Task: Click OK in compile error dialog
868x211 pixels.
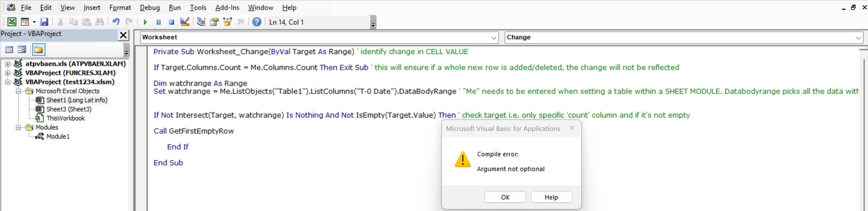Action: click(505, 197)
